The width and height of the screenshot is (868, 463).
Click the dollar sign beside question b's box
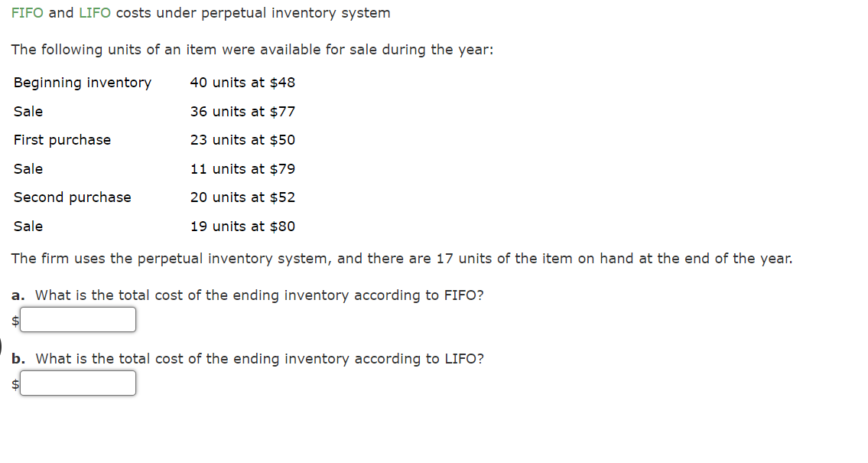(14, 384)
